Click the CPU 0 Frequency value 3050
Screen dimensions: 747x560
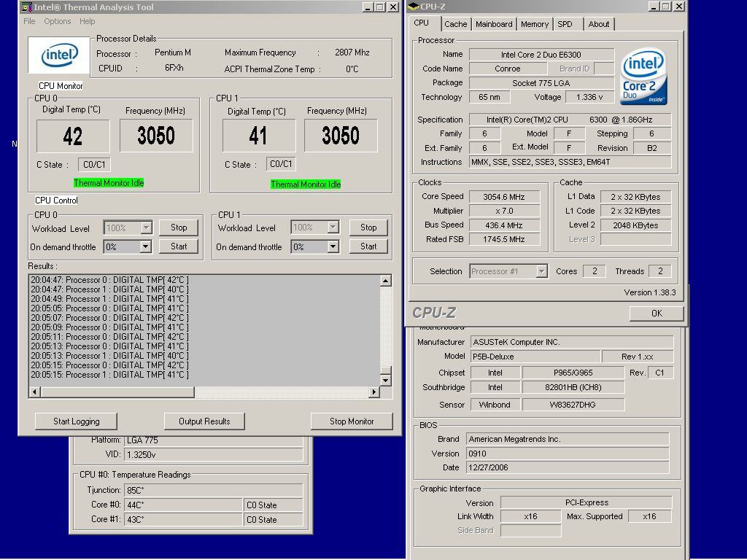156,136
